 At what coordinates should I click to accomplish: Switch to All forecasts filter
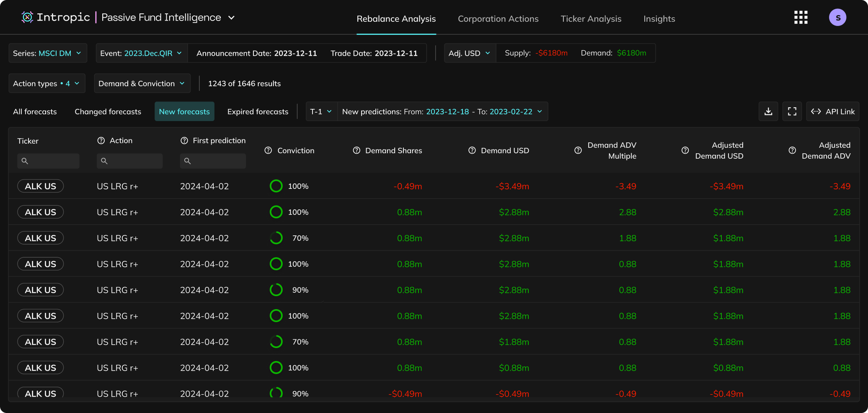35,112
